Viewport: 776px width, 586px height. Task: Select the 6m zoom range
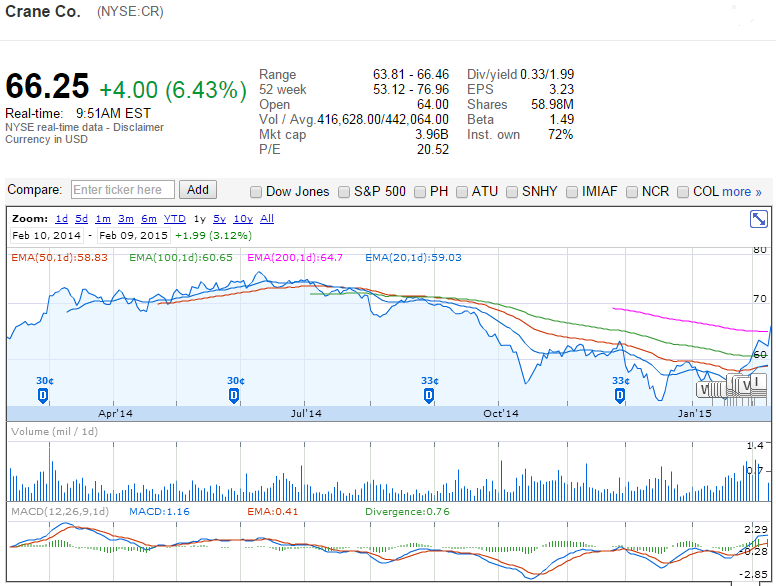point(148,219)
